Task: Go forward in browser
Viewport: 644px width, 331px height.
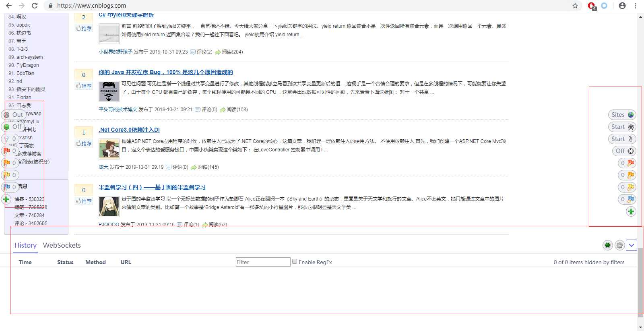Action: tap(22, 6)
